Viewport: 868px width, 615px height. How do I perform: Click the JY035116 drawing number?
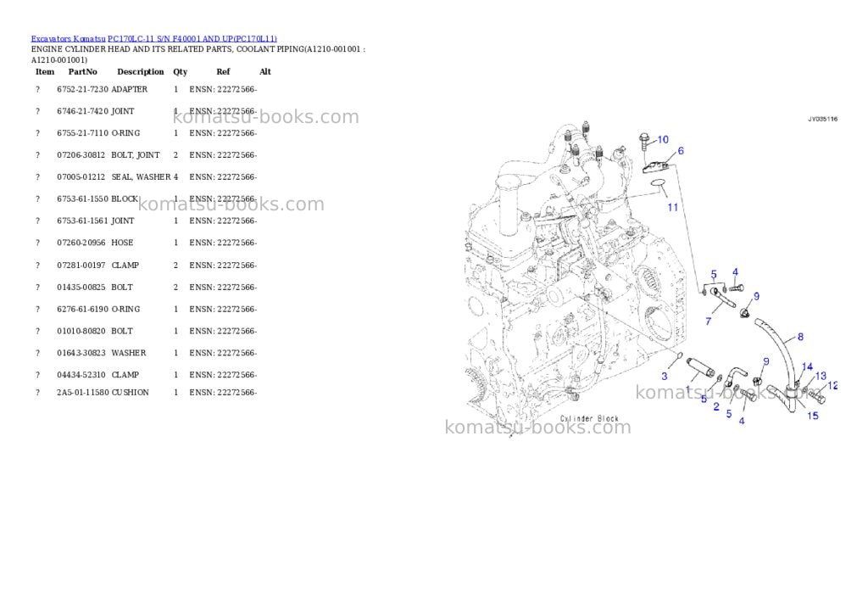click(x=822, y=119)
